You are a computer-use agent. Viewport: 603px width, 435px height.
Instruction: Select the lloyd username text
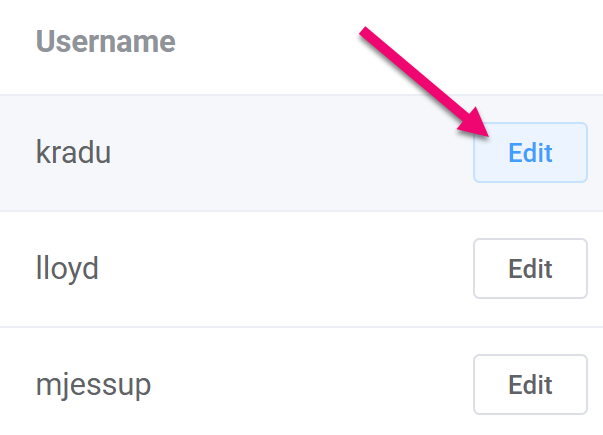pyautogui.click(x=67, y=269)
